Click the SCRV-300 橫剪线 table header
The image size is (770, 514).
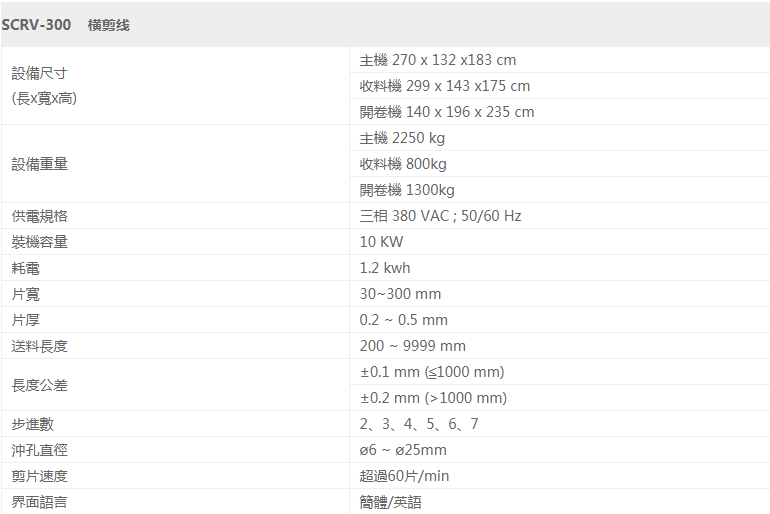tap(385, 25)
